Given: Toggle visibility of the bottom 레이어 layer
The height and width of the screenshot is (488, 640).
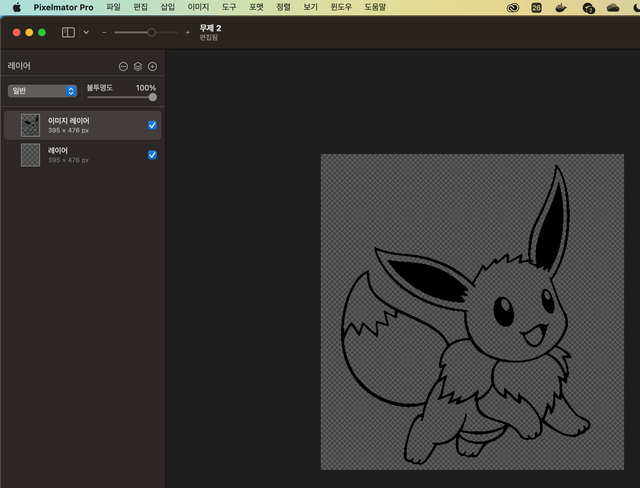Looking at the screenshot, I should pyautogui.click(x=152, y=155).
